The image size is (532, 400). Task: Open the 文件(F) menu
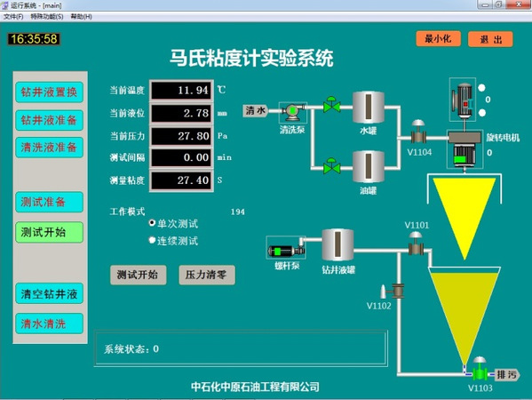click(x=13, y=17)
